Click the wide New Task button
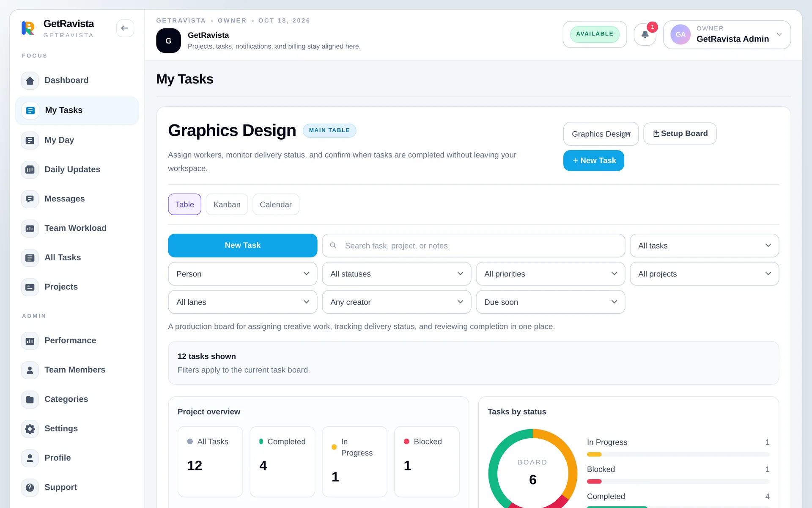 pos(242,246)
